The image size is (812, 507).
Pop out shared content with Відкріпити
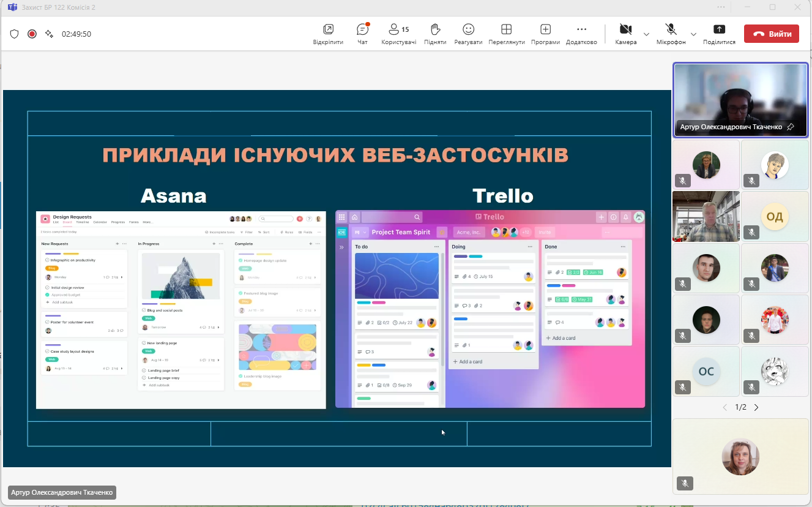tap(328, 34)
